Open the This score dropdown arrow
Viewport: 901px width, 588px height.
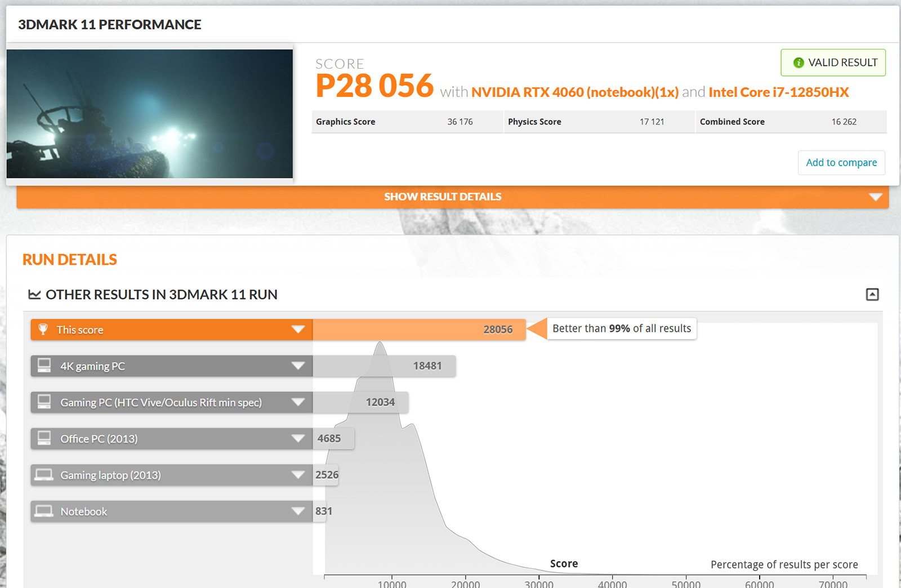point(298,329)
